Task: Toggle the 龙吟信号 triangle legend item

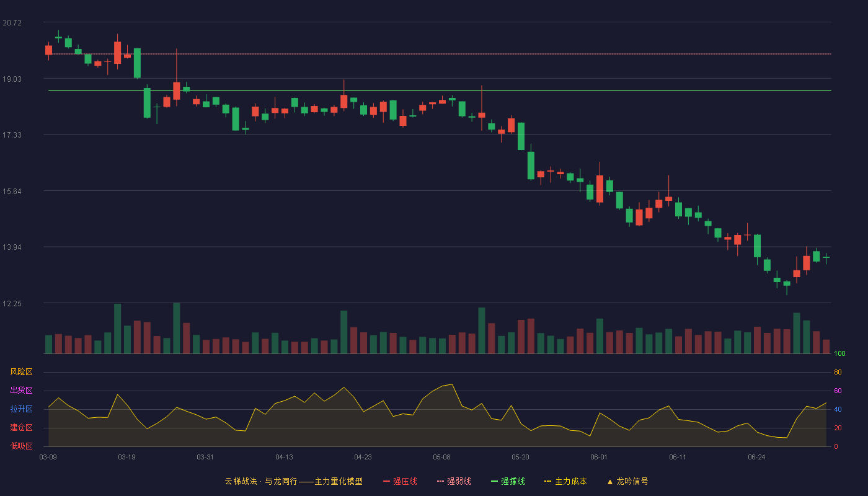Action: 627,481
